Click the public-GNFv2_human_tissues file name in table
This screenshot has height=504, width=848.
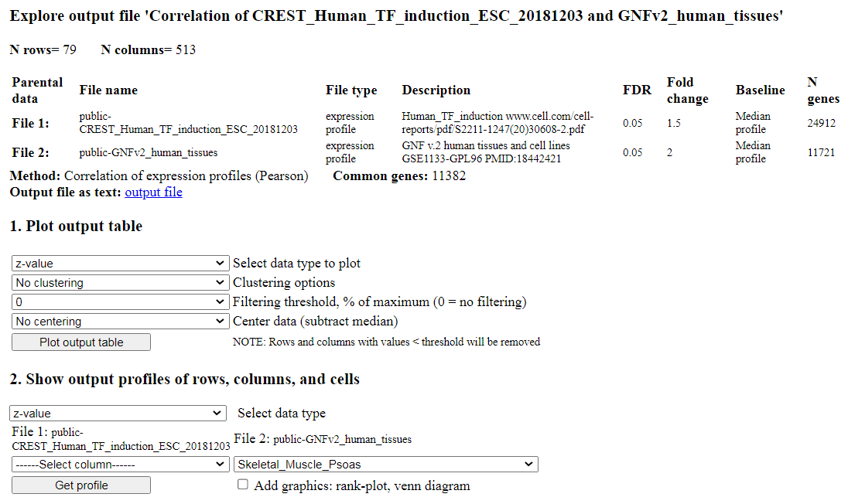(x=149, y=152)
